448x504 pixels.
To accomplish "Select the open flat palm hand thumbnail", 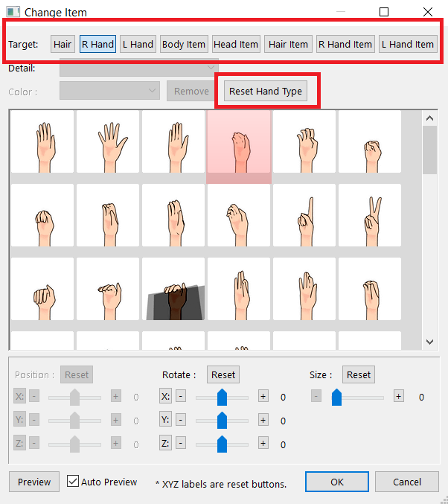I will click(x=42, y=141).
